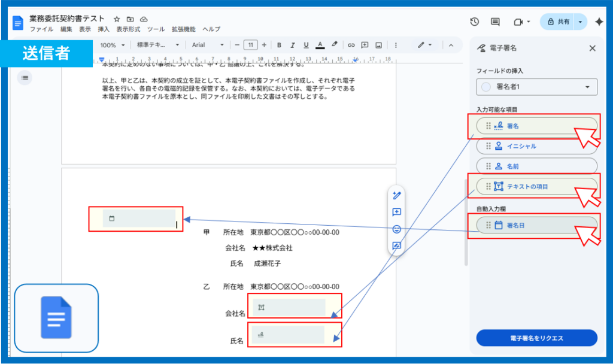This screenshot has width=613, height=364.
Task: Click the floating emoji reaction icon
Action: point(396,229)
